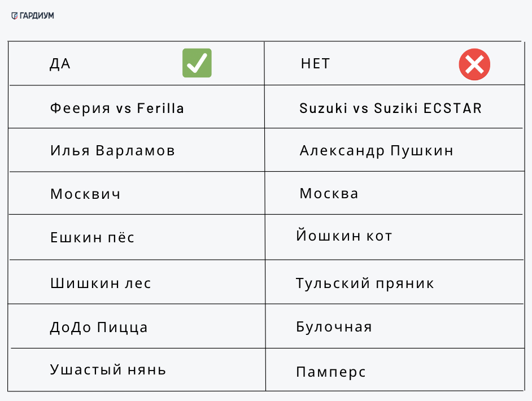Click the Гардиум logo at top left
The height and width of the screenshot is (401, 532).
click(x=33, y=15)
